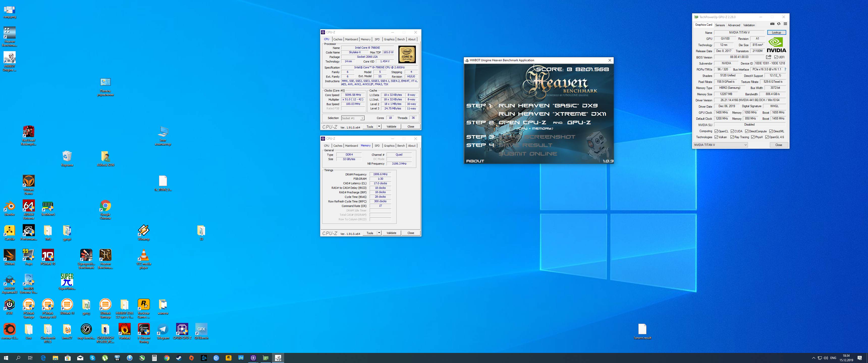Screen dimensions: 868x363
Task: Click the GPU-Z refresh icon
Action: pyautogui.click(x=779, y=24)
